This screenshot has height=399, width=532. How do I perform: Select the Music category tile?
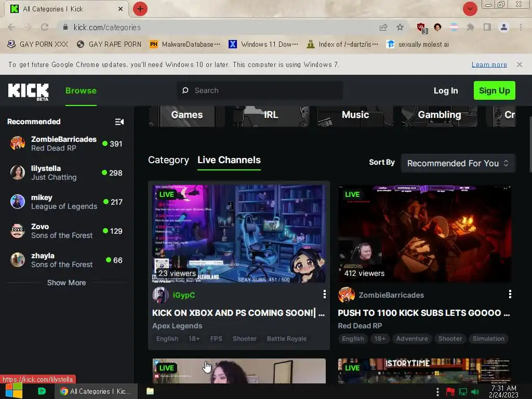coord(355,116)
